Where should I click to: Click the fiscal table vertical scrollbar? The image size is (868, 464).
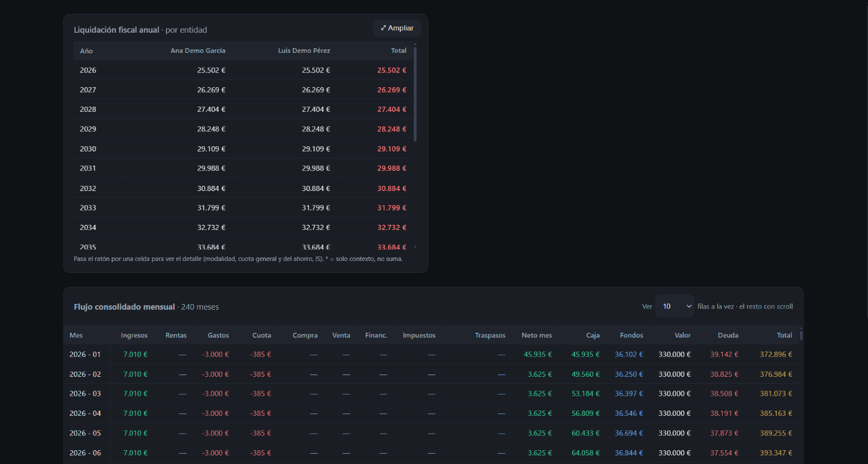point(415,95)
